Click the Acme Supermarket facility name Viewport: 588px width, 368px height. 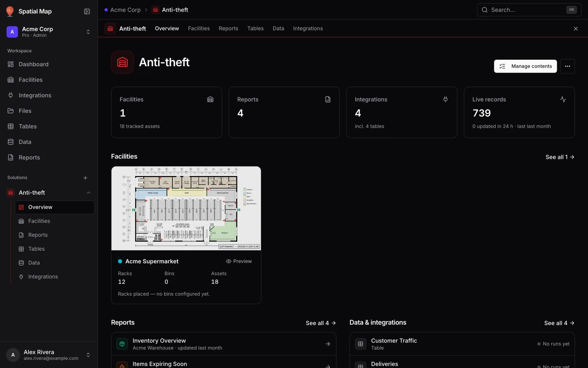152,261
